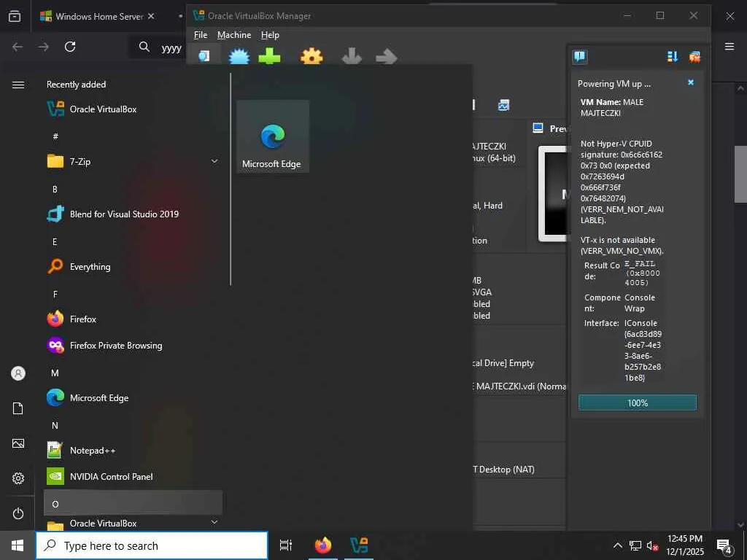Open the orange gear Settings icon in VirtualBox toolbar

(311, 57)
